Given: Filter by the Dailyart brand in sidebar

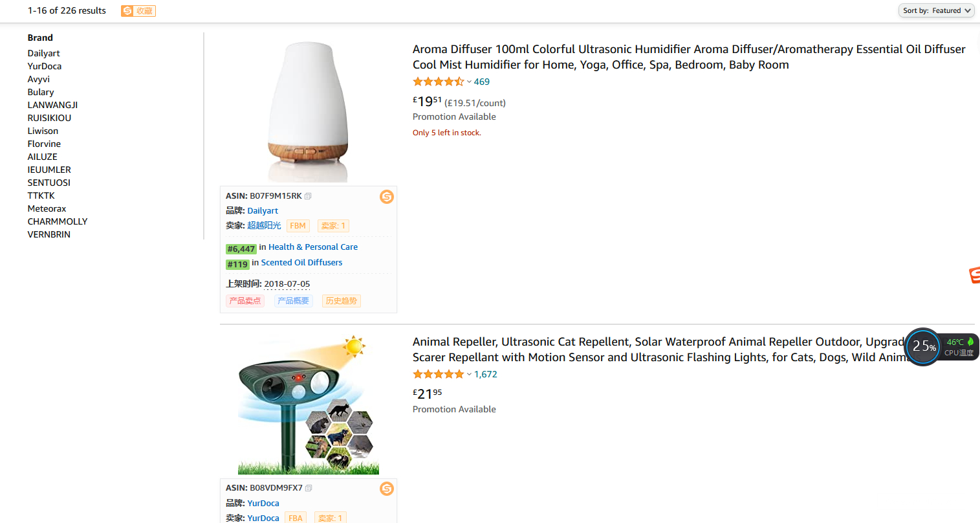Looking at the screenshot, I should click(44, 54).
